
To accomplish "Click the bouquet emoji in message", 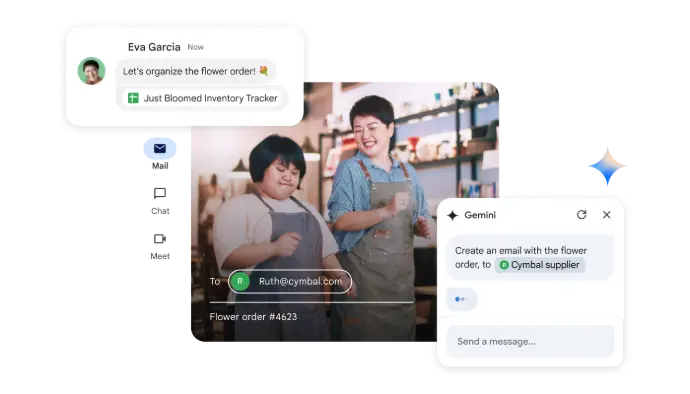I will [x=264, y=70].
